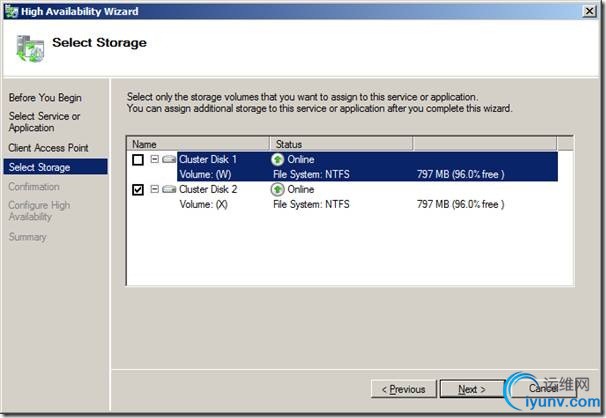This screenshot has width=606, height=418.
Task: Select the Volume: (W) entry
Action: pos(205,174)
